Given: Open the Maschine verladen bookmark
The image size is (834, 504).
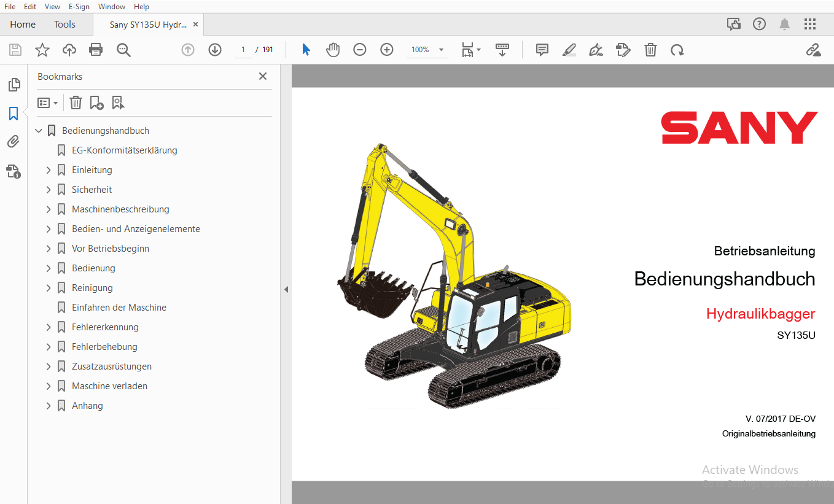Looking at the screenshot, I should point(109,386).
